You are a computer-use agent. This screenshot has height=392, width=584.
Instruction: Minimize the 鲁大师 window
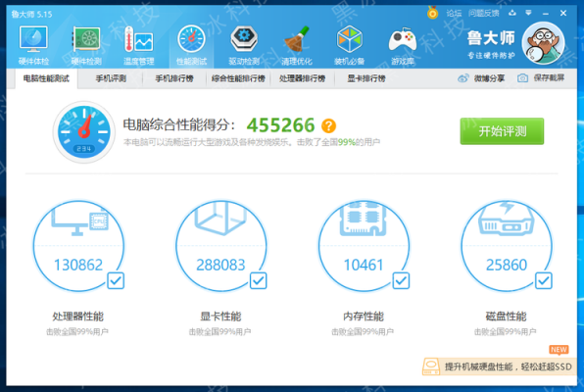click(x=546, y=14)
